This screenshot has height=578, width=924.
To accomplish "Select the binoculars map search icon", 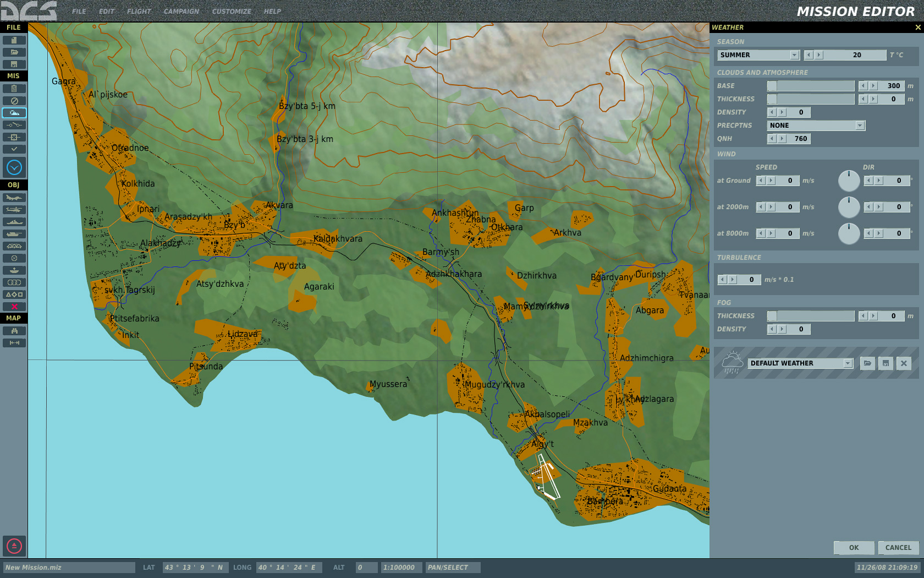I will coord(14,331).
